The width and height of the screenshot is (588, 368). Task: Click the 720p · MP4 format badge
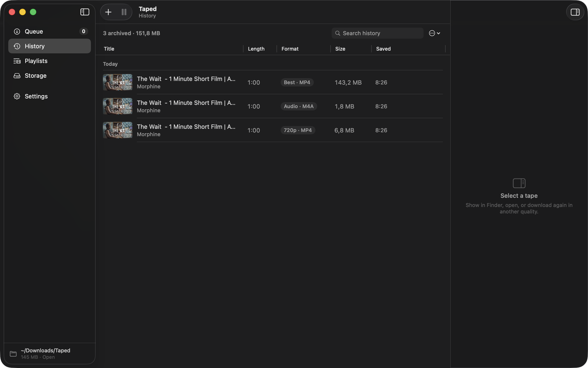[x=298, y=130]
